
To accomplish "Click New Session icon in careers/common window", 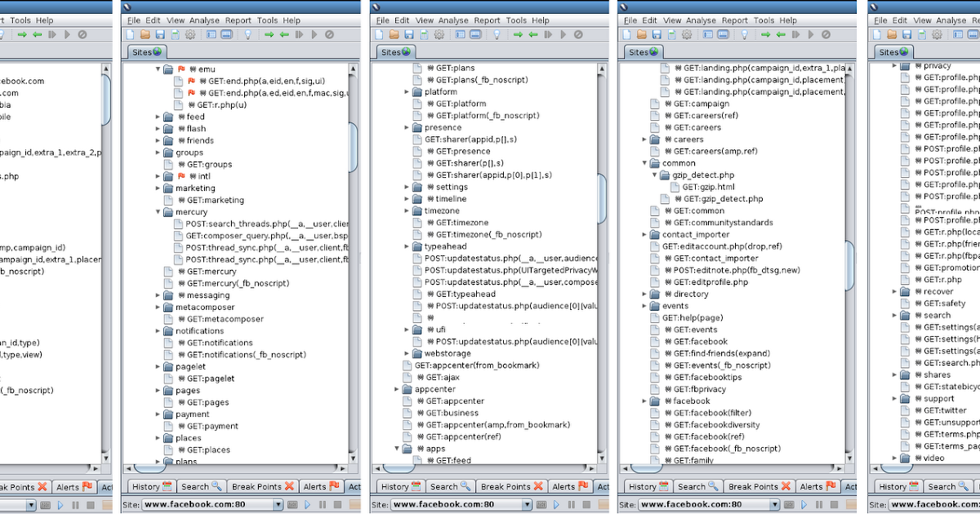I will (x=626, y=34).
